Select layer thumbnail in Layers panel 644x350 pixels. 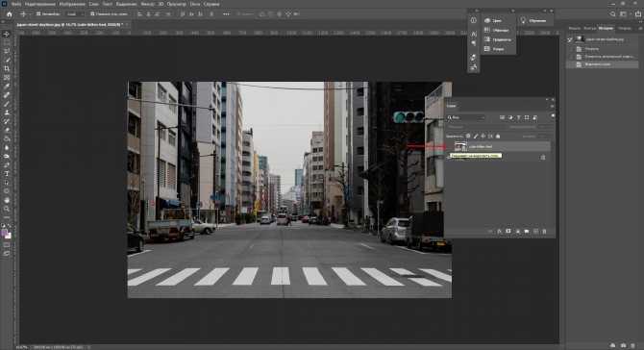coord(460,146)
